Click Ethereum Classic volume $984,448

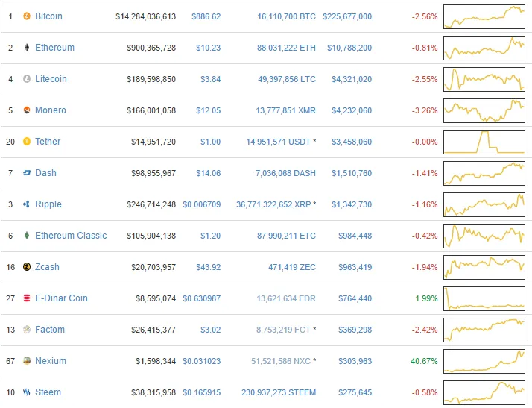[355, 236]
